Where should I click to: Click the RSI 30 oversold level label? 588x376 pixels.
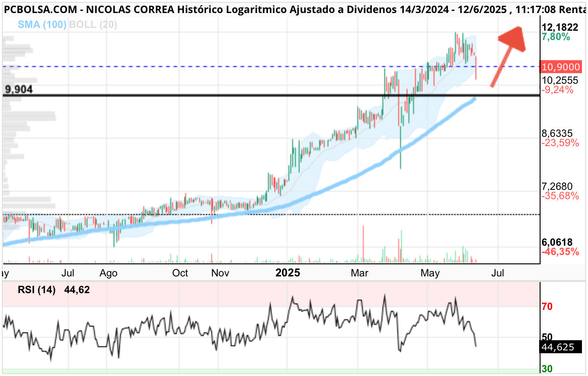pyautogui.click(x=547, y=369)
